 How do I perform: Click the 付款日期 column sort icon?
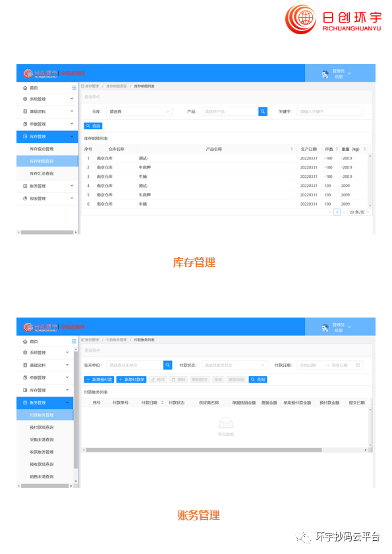click(162, 402)
